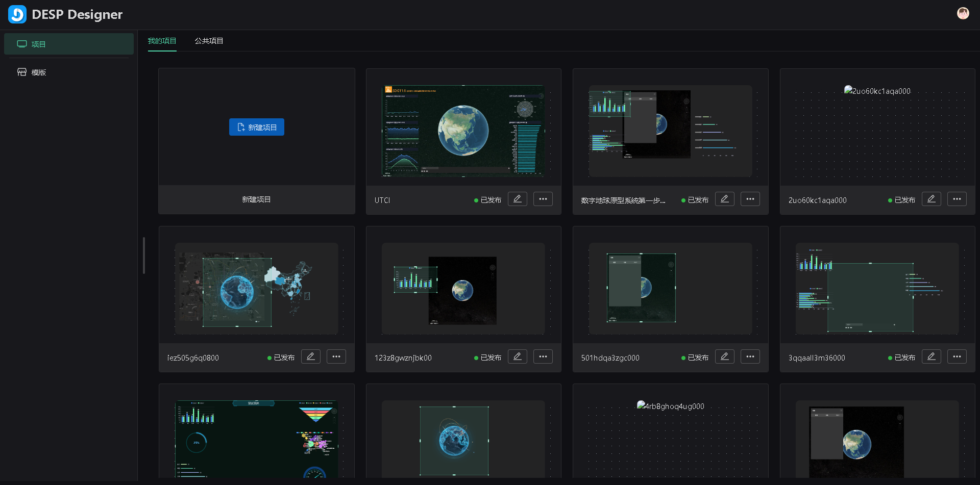The width and height of the screenshot is (980, 485).
Task: Edit the 2uo60kc1aqa000 project
Action: (931, 199)
